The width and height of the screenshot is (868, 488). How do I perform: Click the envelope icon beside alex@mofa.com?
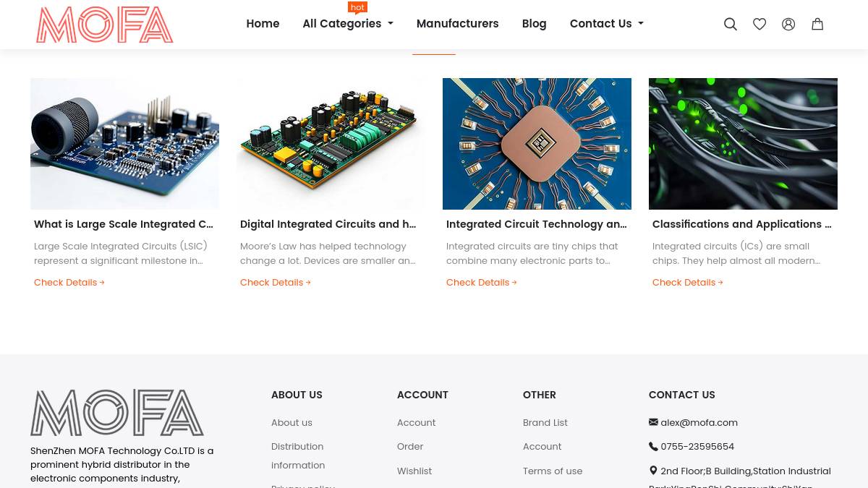coord(653,422)
